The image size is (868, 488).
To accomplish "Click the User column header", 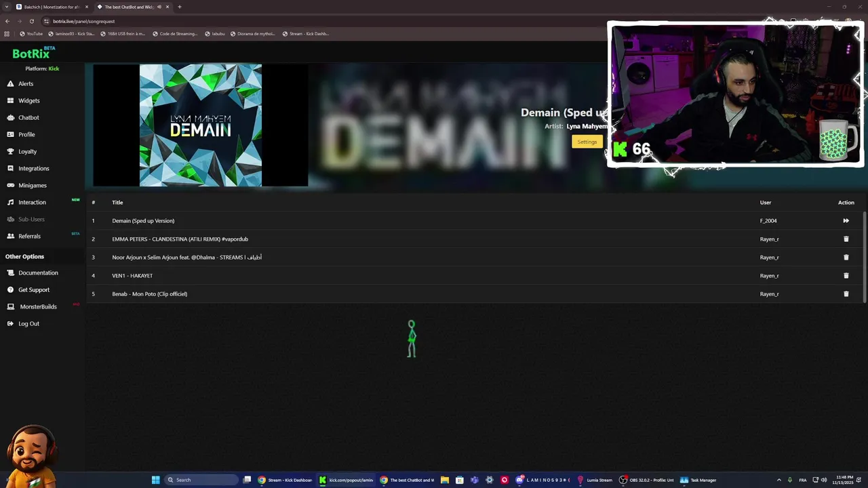I will [x=766, y=203].
